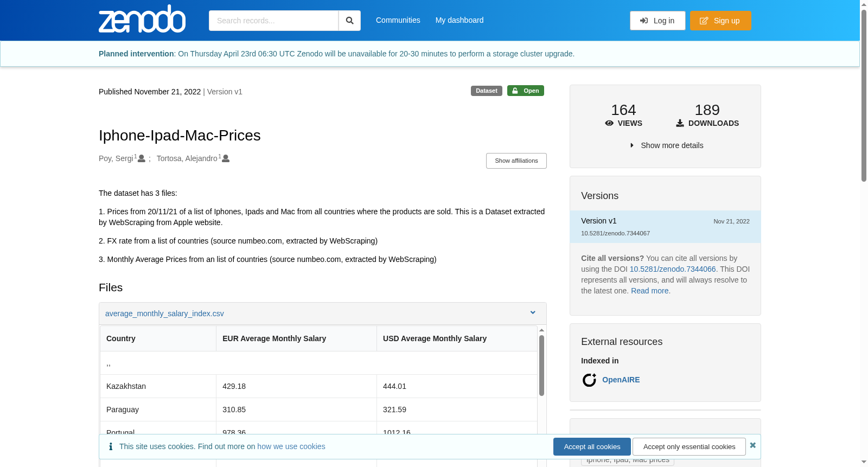Click the Read more link
This screenshot has height=467, width=868.
650,291
